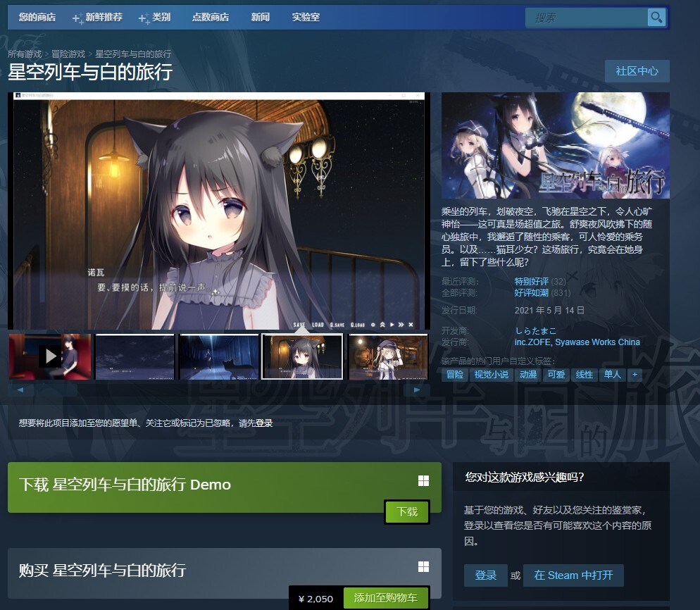Play the trailer video thumbnail
The image size is (700, 610).
point(49,356)
